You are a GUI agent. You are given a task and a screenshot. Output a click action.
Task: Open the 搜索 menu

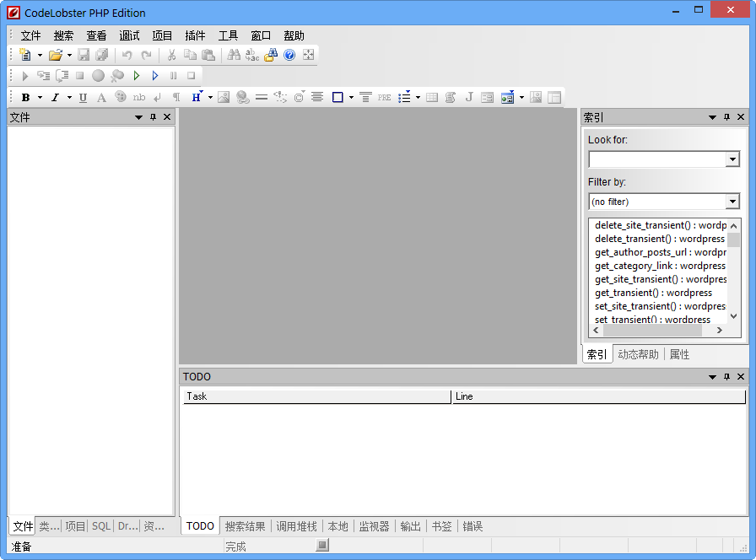tap(63, 35)
